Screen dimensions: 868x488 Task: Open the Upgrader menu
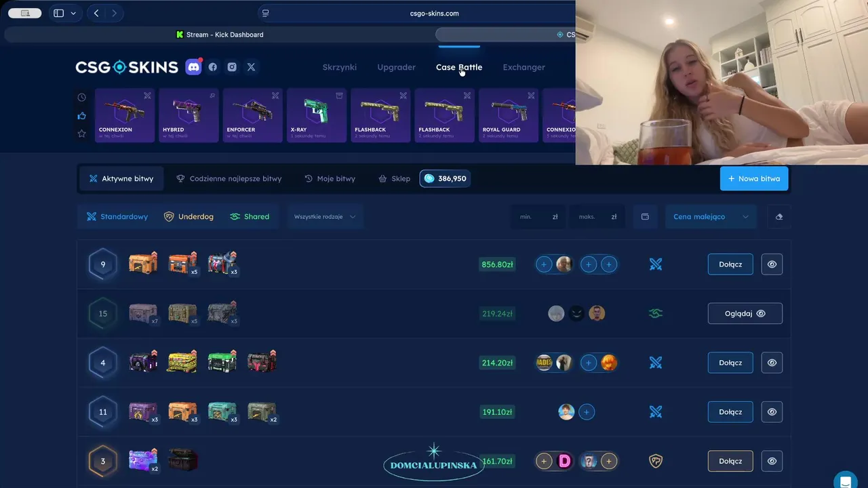pyautogui.click(x=396, y=67)
